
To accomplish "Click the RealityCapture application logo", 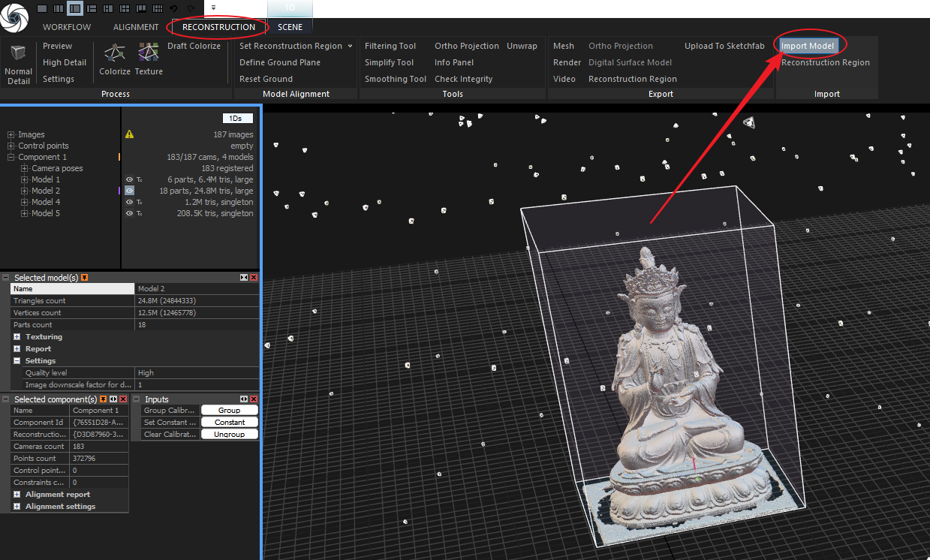I will click(x=14, y=17).
